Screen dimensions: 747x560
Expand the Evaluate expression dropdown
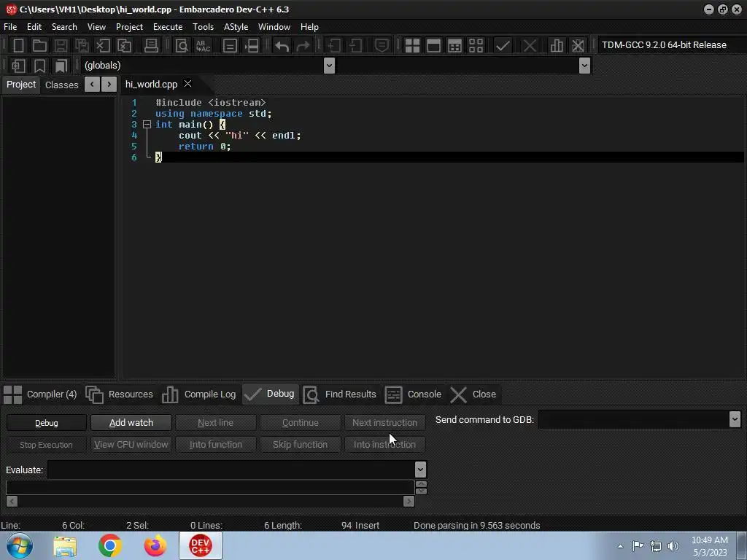(x=420, y=470)
